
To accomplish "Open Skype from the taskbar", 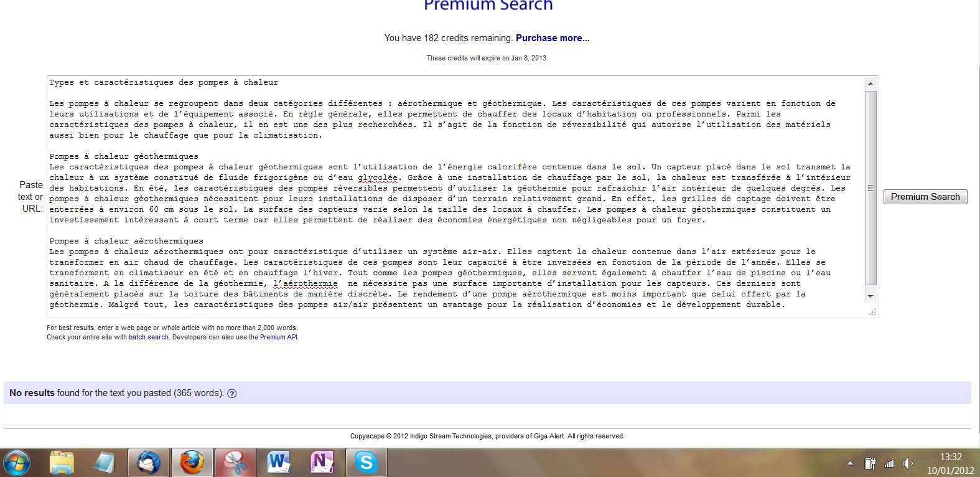I will 366,463.
